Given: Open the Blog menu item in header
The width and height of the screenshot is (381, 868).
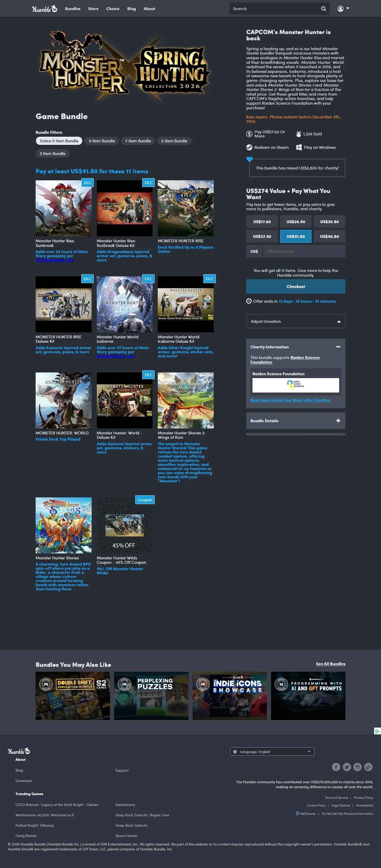Looking at the screenshot, I should click(131, 9).
